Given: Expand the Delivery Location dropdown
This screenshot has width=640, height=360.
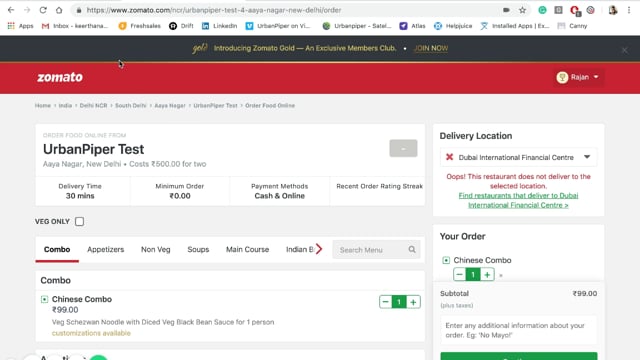Looking at the screenshot, I should coord(587,157).
